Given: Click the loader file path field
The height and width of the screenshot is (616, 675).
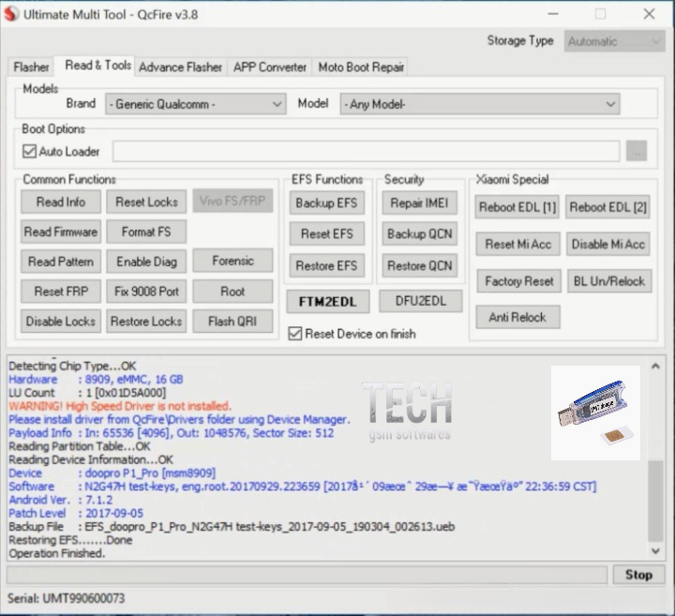Looking at the screenshot, I should tap(366, 151).
